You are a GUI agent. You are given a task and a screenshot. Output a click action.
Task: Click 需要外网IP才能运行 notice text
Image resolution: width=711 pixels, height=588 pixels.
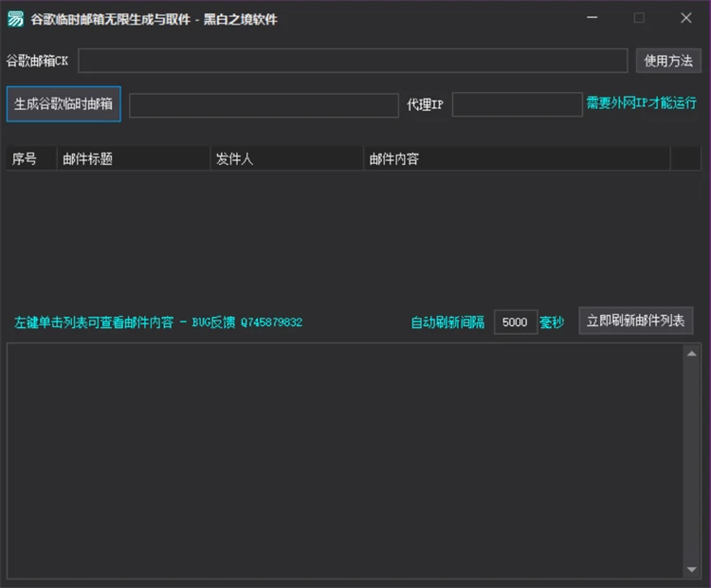(641, 103)
